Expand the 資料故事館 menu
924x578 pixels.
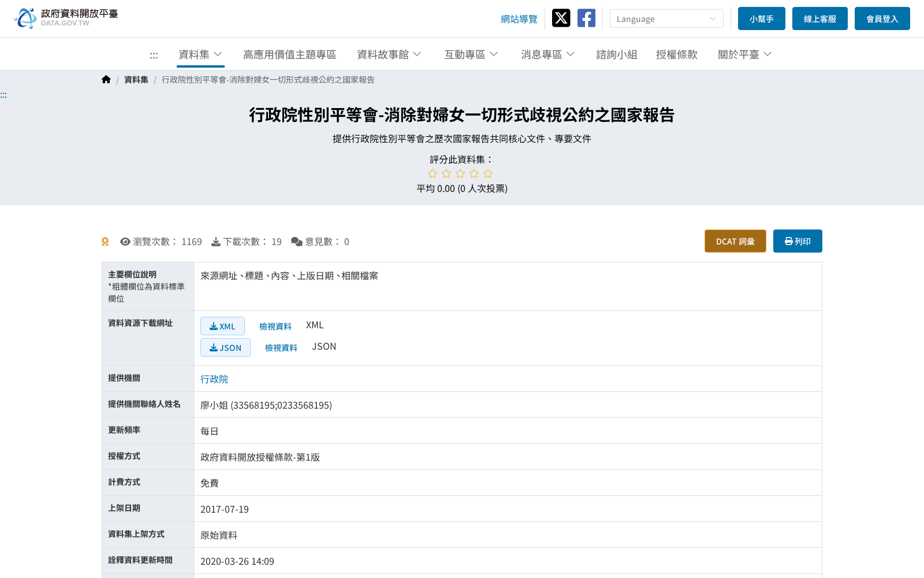[389, 54]
